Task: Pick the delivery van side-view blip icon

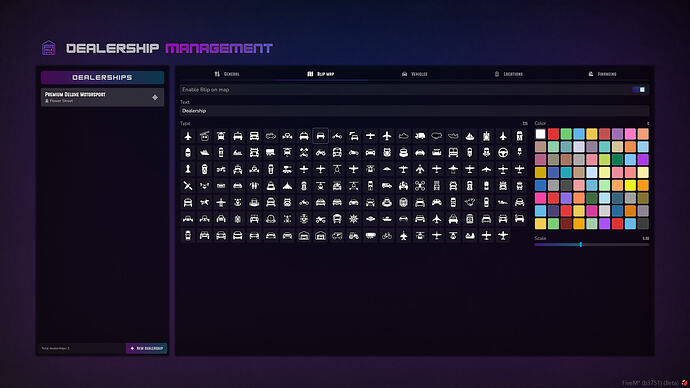Action: [387, 186]
